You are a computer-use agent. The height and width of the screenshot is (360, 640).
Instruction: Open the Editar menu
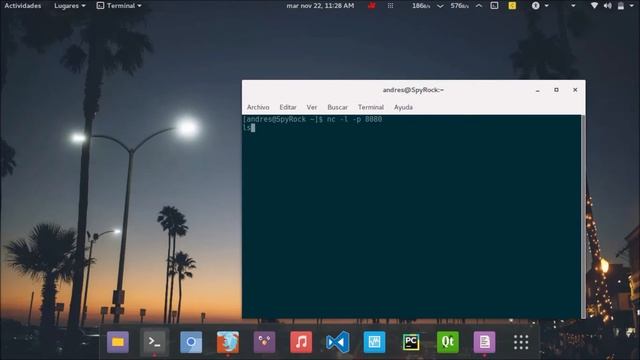point(288,107)
